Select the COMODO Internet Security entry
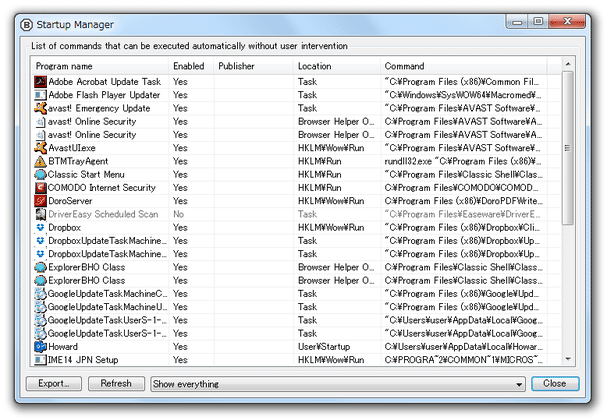This screenshot has height=420, width=607. click(x=102, y=188)
